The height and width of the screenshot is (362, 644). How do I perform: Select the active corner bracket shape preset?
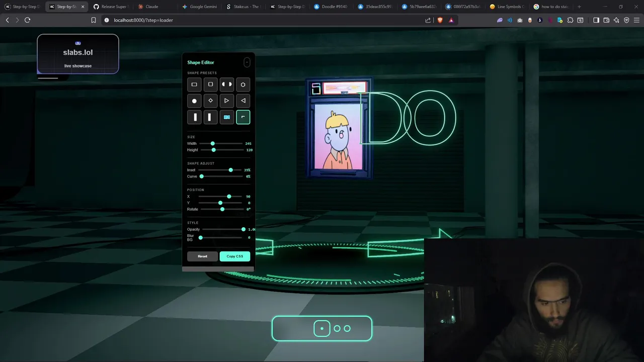[x=243, y=117]
